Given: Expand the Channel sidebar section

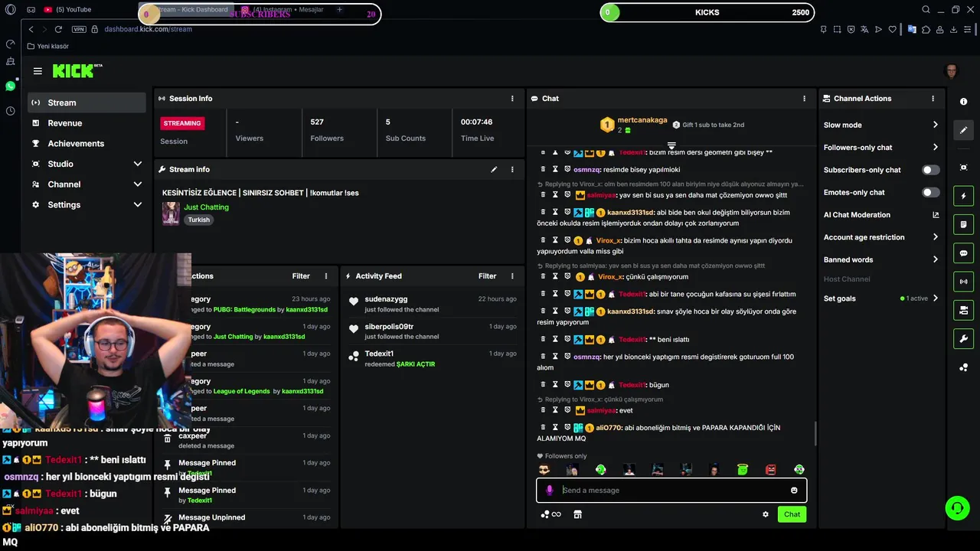Looking at the screenshot, I should coord(138,184).
